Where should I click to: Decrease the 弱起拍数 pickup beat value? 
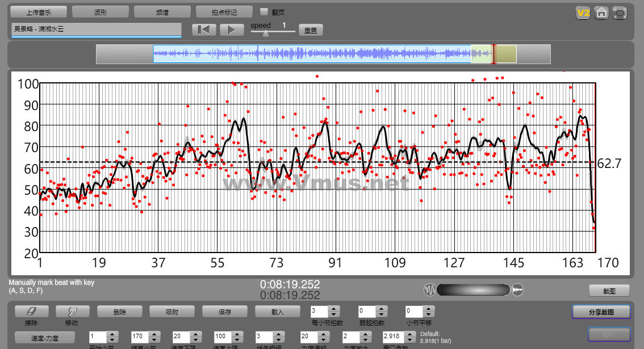pyautogui.click(x=382, y=314)
